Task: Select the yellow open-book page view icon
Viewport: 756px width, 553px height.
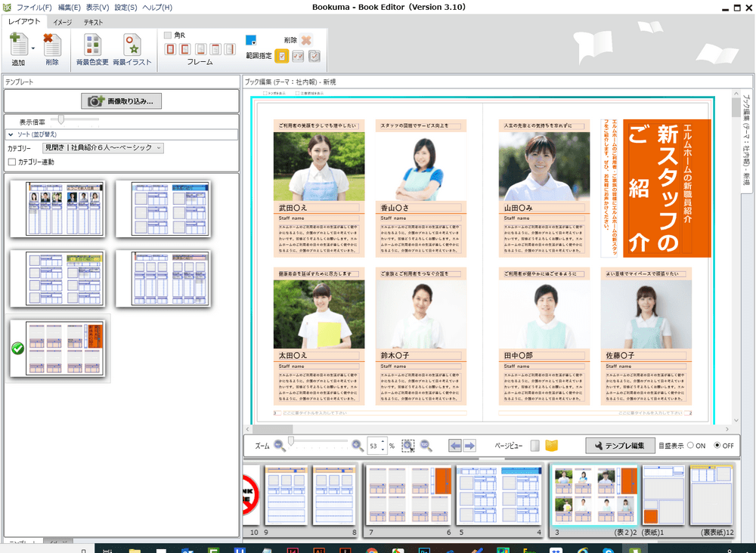Action: (551, 446)
